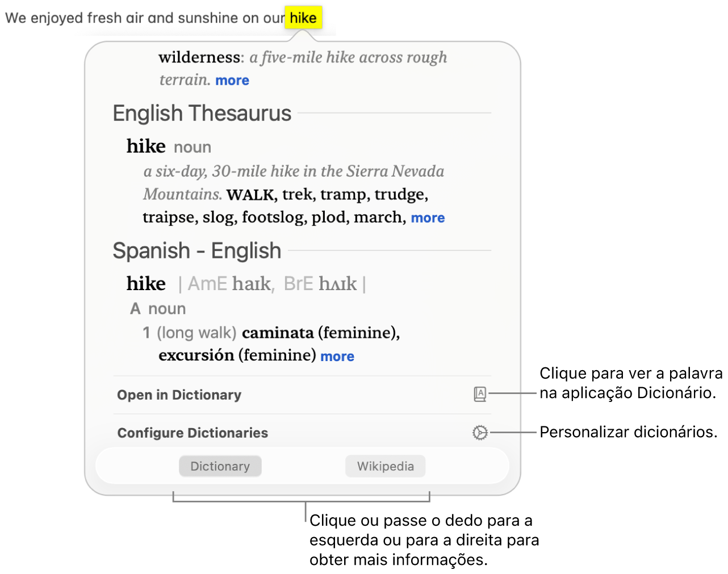Open the wilderness definition with more link
Viewport: 728px width, 574px height.
point(232,80)
